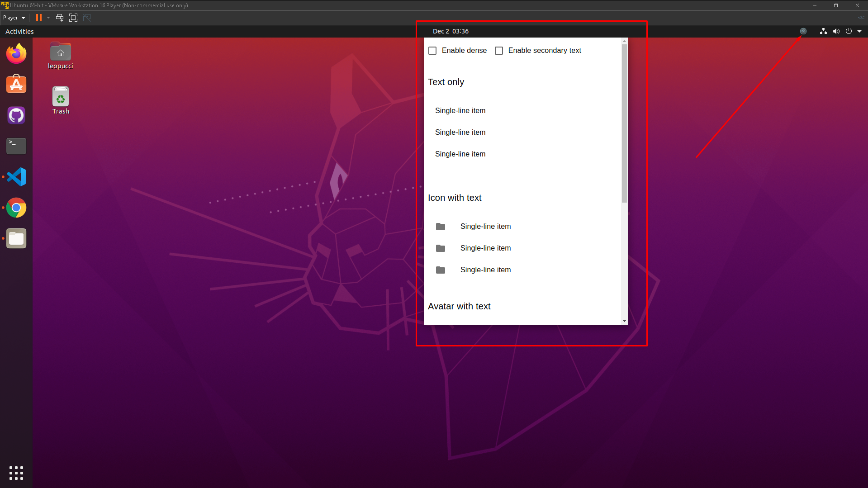Click the volume speaker icon in the top bar
Screen dimensions: 868x488
836,31
